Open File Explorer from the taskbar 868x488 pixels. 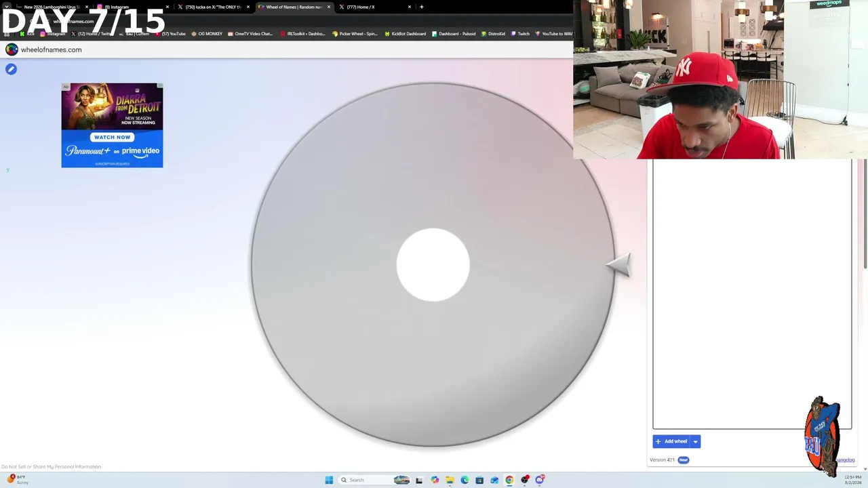(x=450, y=480)
